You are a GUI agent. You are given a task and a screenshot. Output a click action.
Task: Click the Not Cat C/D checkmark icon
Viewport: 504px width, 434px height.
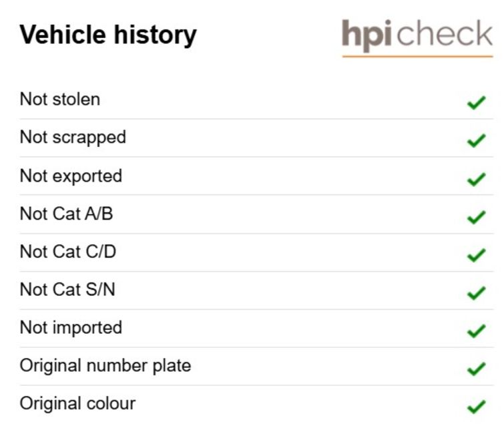(x=476, y=255)
